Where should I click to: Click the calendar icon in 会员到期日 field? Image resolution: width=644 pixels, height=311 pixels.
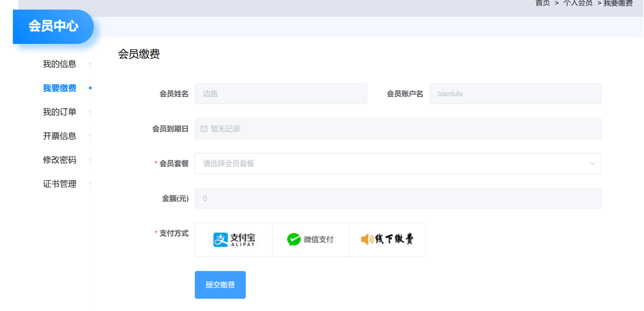[204, 129]
